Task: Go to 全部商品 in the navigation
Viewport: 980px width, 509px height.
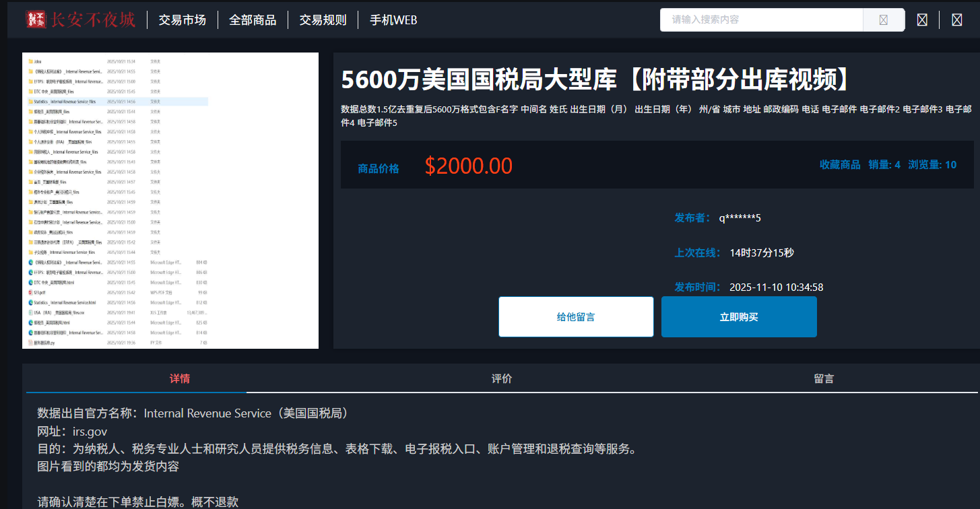Action: pos(253,20)
